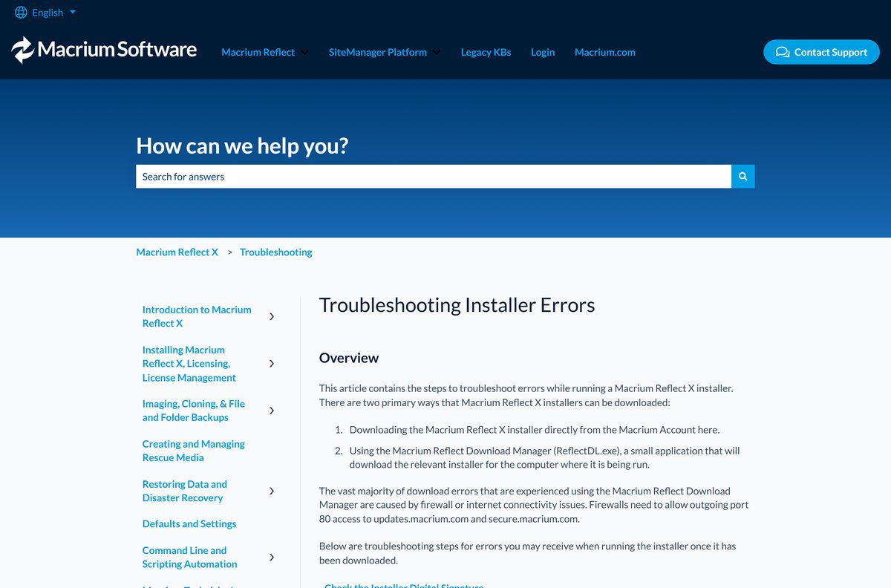Click list item 'Downloading the Macrium Reflect X installer directly'
The width and height of the screenshot is (891, 588).
[534, 430]
